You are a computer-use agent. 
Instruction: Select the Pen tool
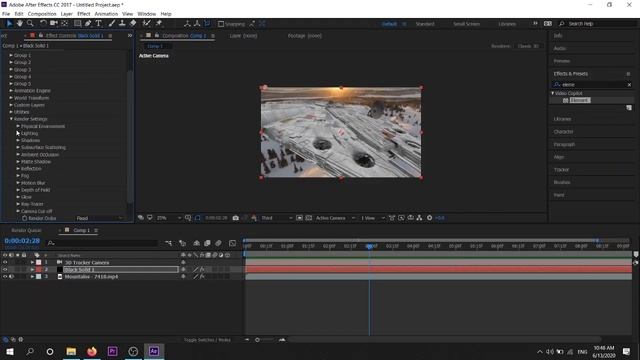[88, 24]
